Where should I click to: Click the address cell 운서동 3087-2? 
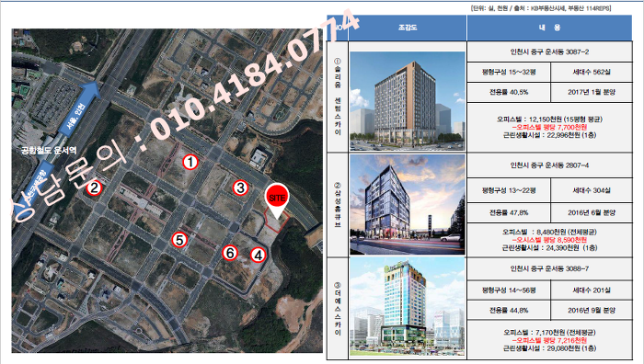(x=549, y=51)
